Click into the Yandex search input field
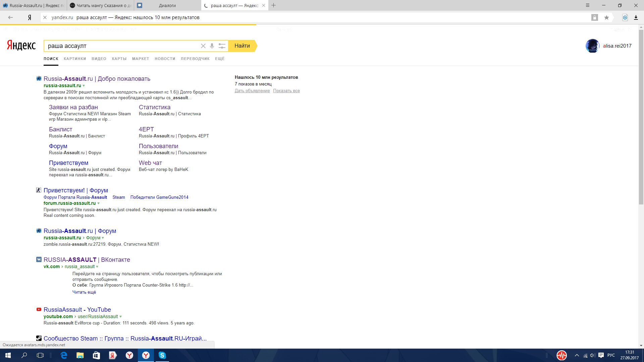644x362 pixels. pos(121,46)
